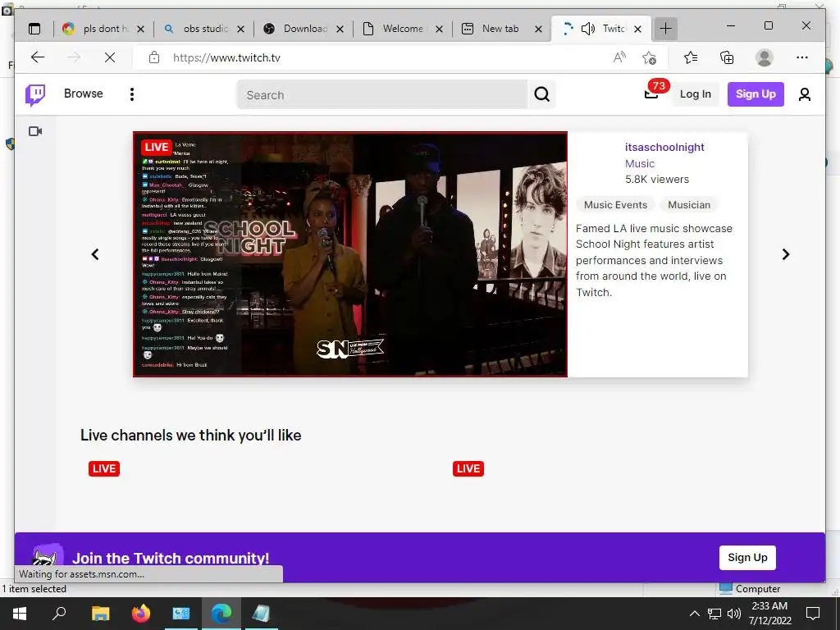Mute the Twitch tab audio
Viewport: 840px width, 630px height.
point(587,29)
